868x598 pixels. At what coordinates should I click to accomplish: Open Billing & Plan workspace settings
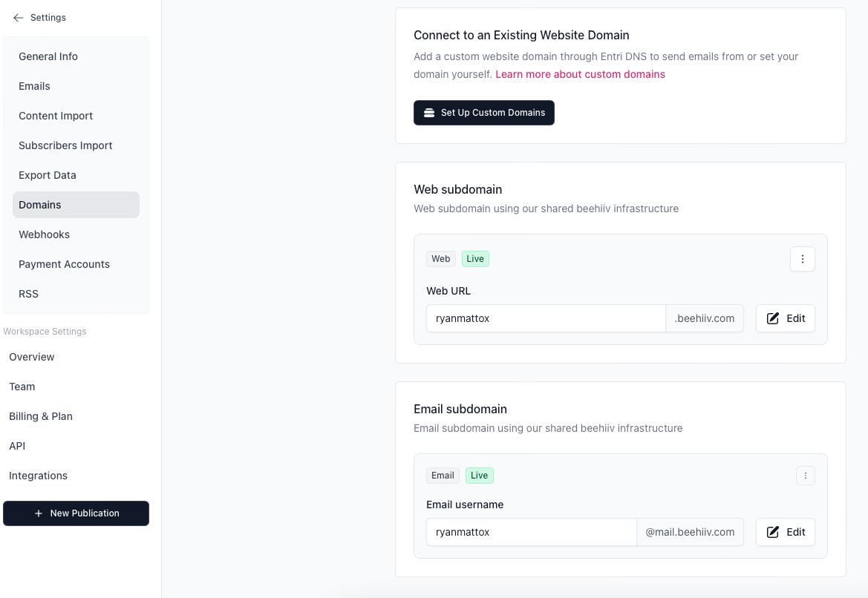tap(41, 416)
